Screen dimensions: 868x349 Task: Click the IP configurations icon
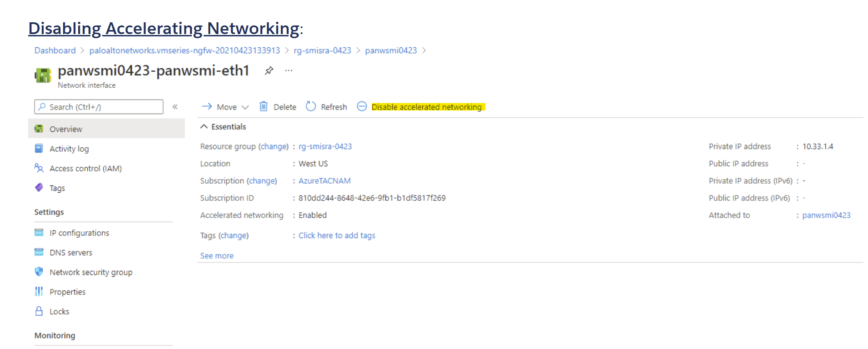39,232
